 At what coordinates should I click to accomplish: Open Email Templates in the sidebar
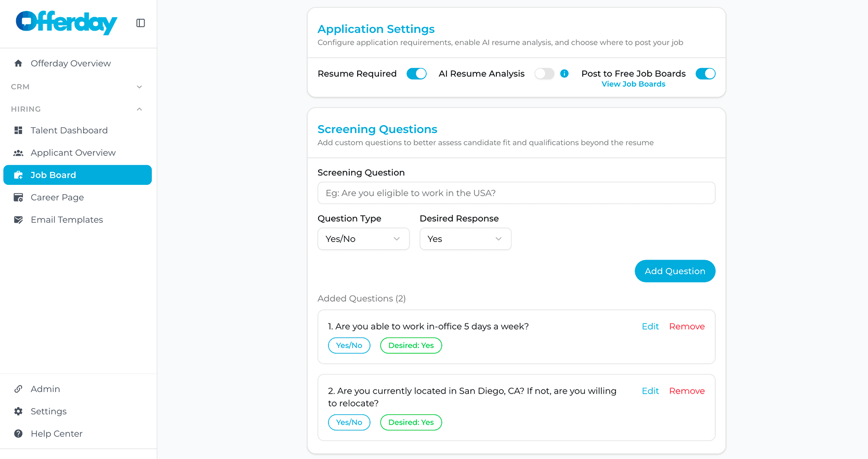tap(77, 220)
